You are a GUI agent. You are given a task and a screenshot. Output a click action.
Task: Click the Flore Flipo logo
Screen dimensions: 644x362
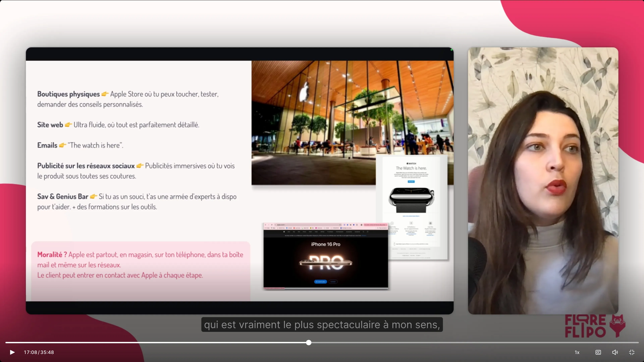pos(595,326)
